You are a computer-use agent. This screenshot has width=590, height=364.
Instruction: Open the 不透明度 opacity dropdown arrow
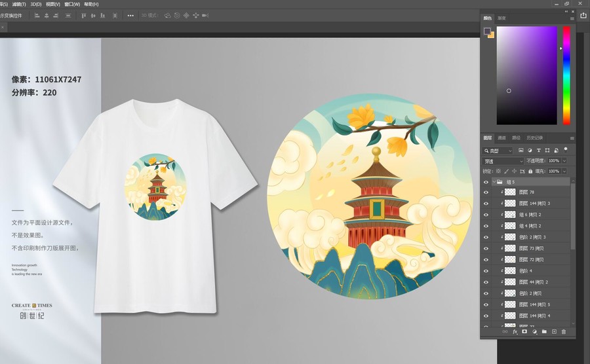(x=564, y=161)
